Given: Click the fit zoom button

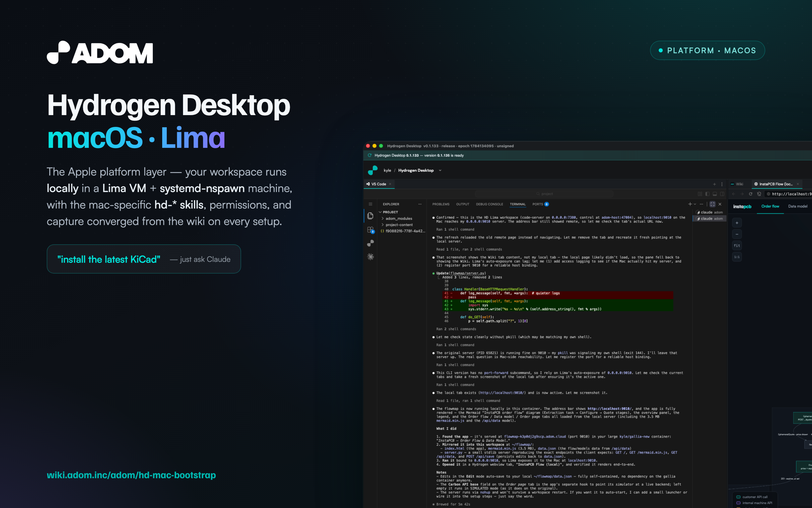Looking at the screenshot, I should 737,245.
